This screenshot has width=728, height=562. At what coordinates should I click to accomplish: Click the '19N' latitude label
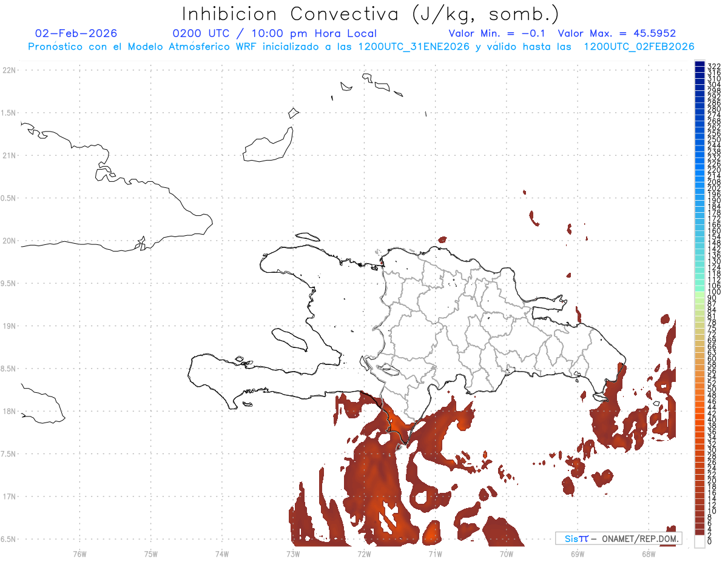click(8, 326)
